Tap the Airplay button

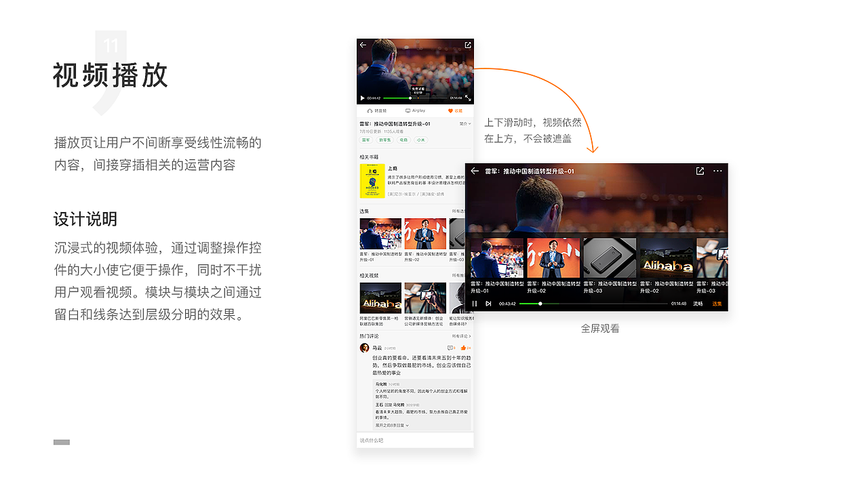point(415,110)
